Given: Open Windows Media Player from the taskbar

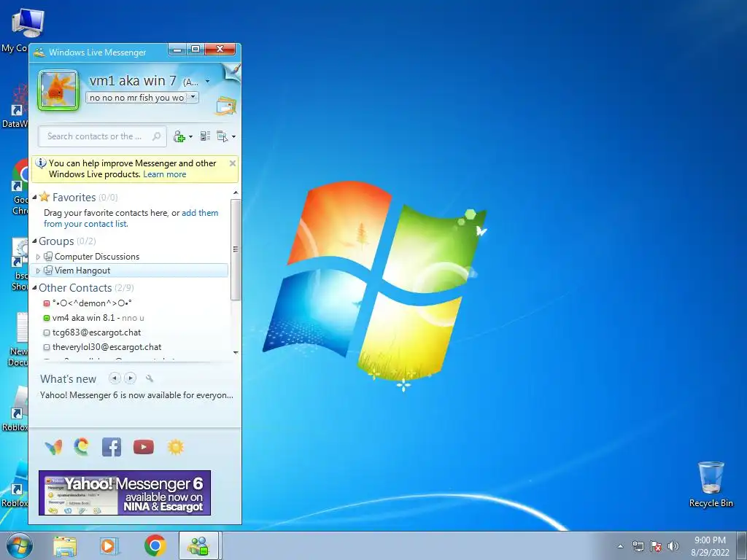Looking at the screenshot, I should pyautogui.click(x=109, y=546).
